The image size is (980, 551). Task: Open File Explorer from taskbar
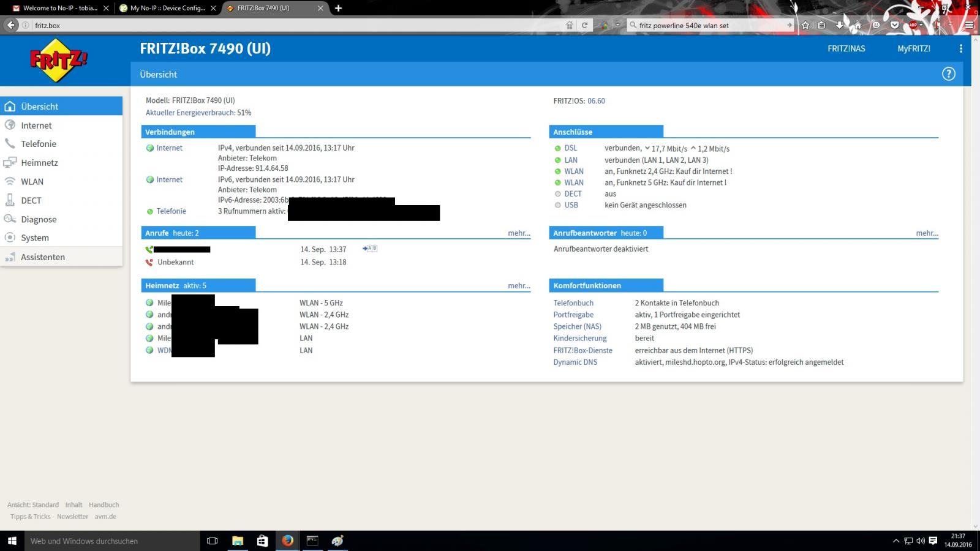pyautogui.click(x=238, y=541)
